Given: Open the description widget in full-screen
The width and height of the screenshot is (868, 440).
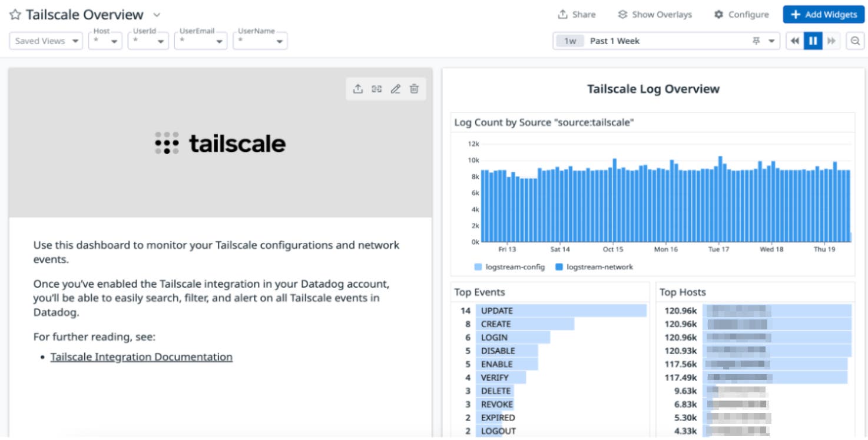Looking at the screenshot, I should point(377,89).
